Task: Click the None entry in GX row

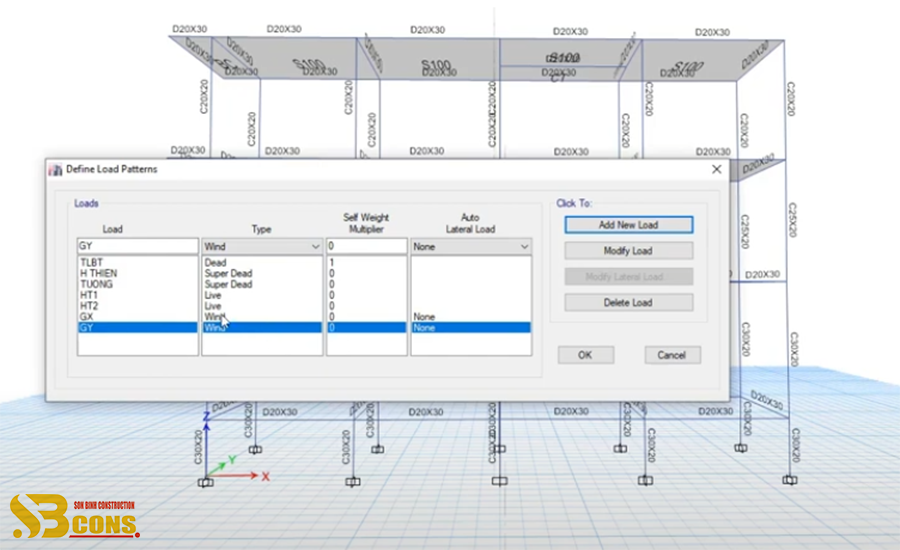Action: click(x=424, y=317)
